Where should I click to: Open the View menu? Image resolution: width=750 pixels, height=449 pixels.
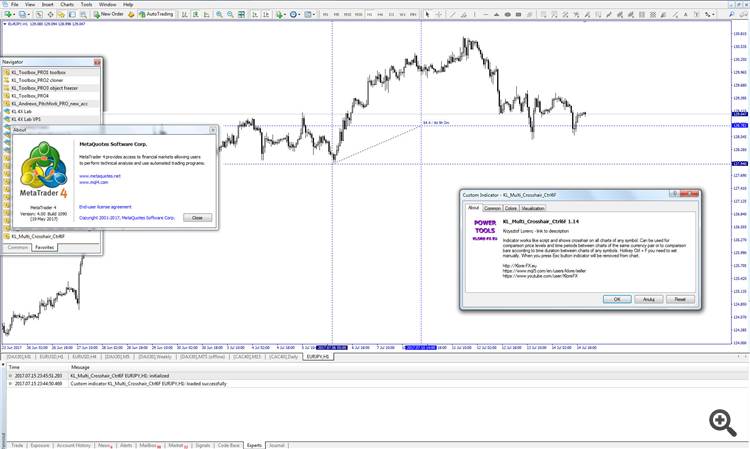tap(30, 4)
